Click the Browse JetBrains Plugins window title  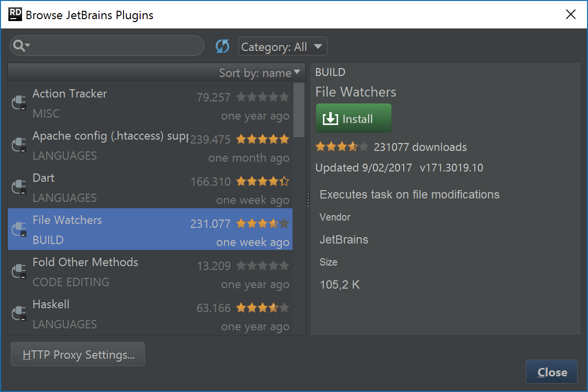[90, 15]
